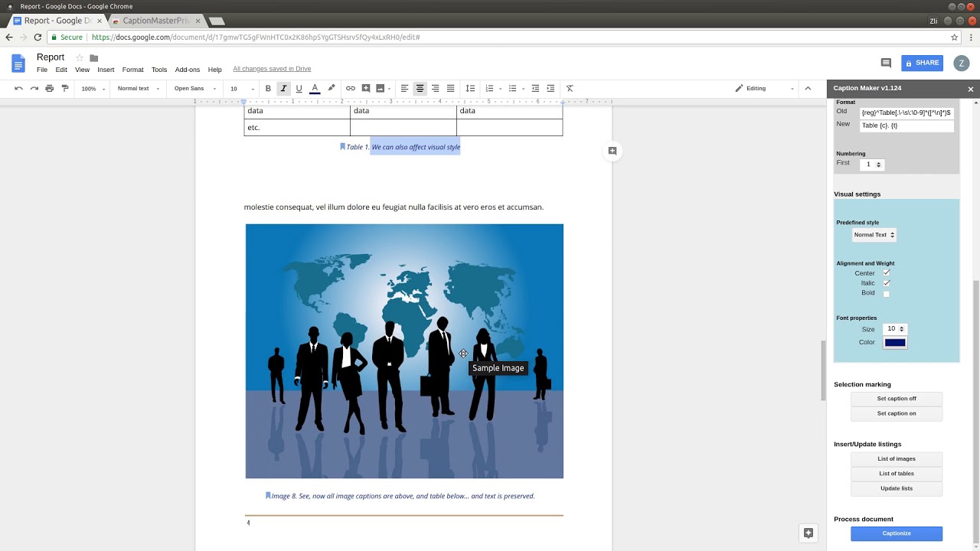Screen dimensions: 980x551
Task: Left align the selected text
Action: [404, 89]
